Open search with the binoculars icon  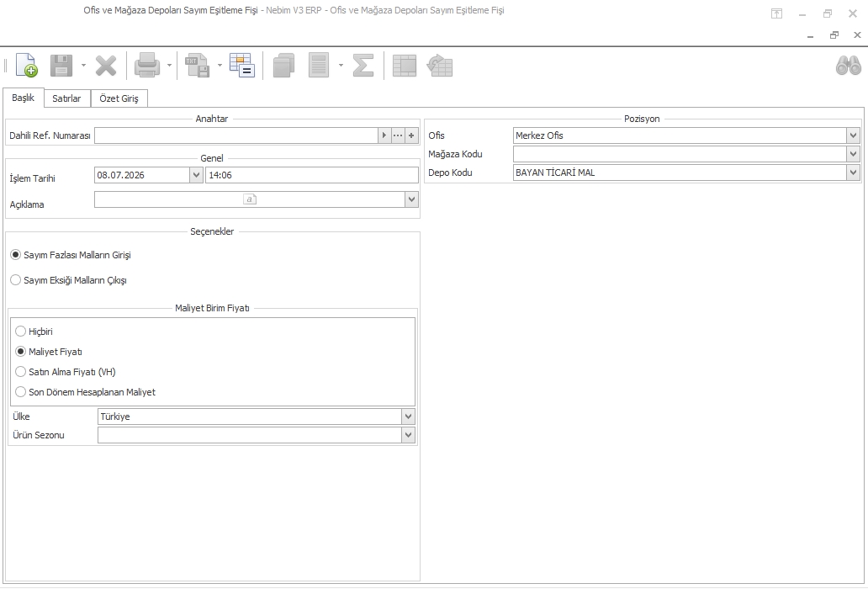[848, 66]
